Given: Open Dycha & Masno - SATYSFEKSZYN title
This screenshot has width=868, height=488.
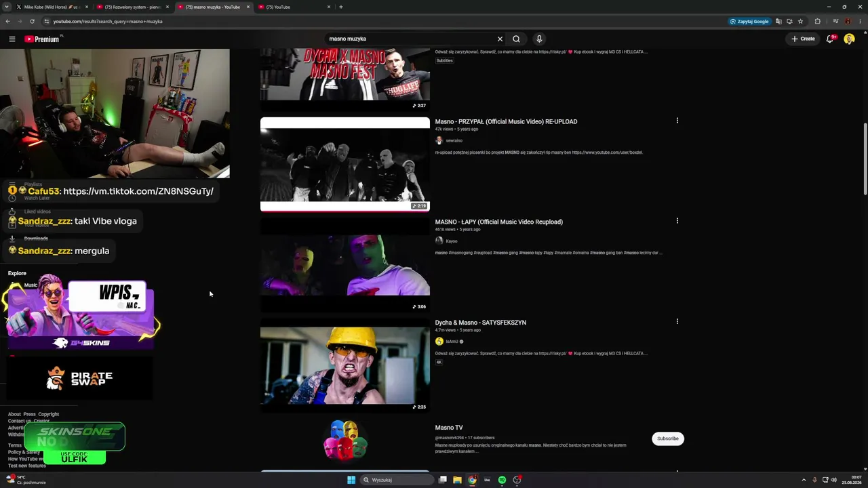Looking at the screenshot, I should 481,323.
